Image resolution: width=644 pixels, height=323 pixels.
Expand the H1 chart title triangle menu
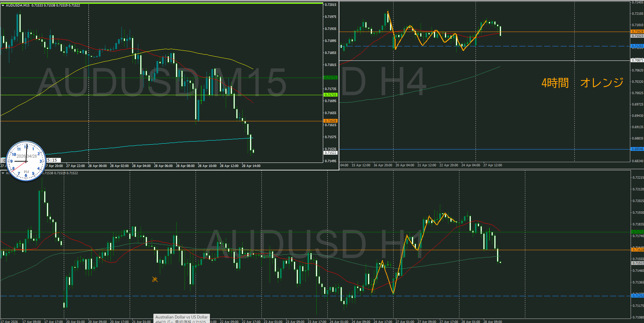tap(3, 173)
